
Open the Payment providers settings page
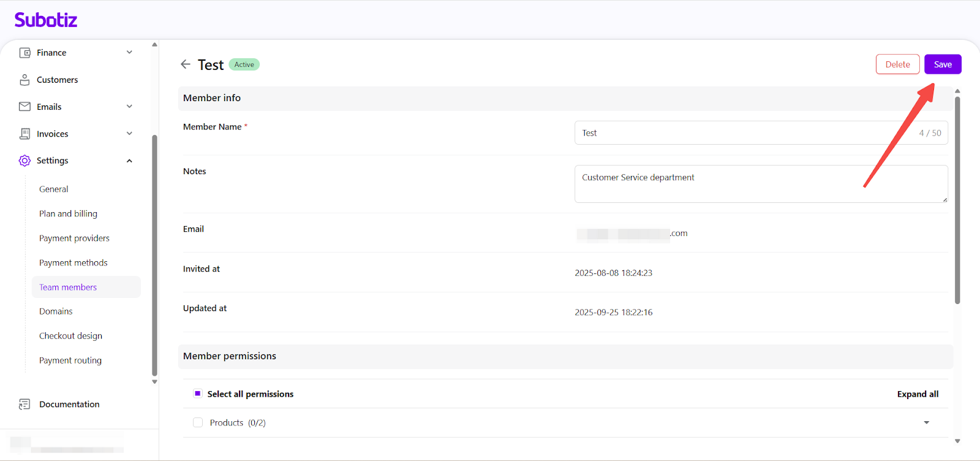74,238
